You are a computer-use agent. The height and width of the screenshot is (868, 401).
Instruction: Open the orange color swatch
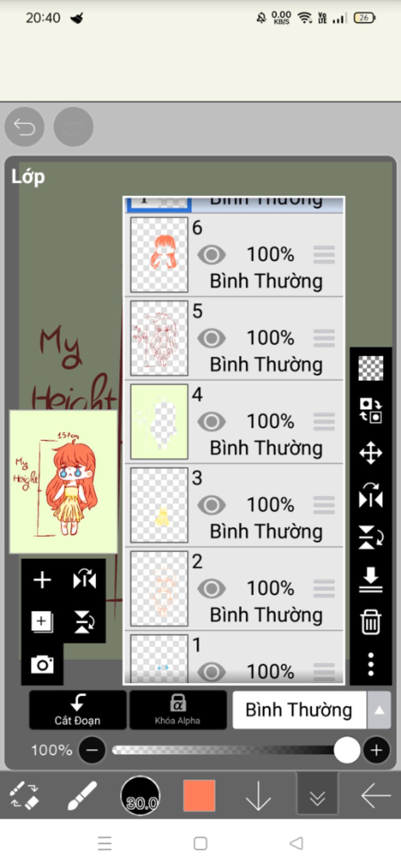click(199, 796)
